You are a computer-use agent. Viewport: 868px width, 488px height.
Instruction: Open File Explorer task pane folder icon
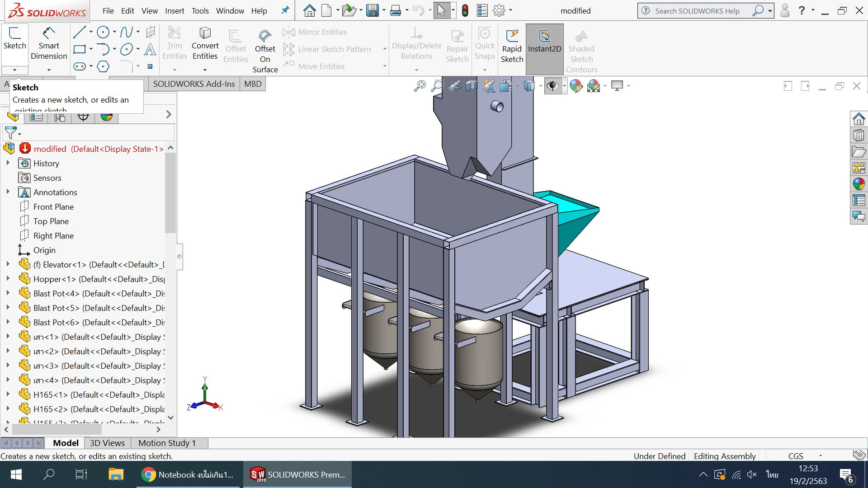click(859, 151)
